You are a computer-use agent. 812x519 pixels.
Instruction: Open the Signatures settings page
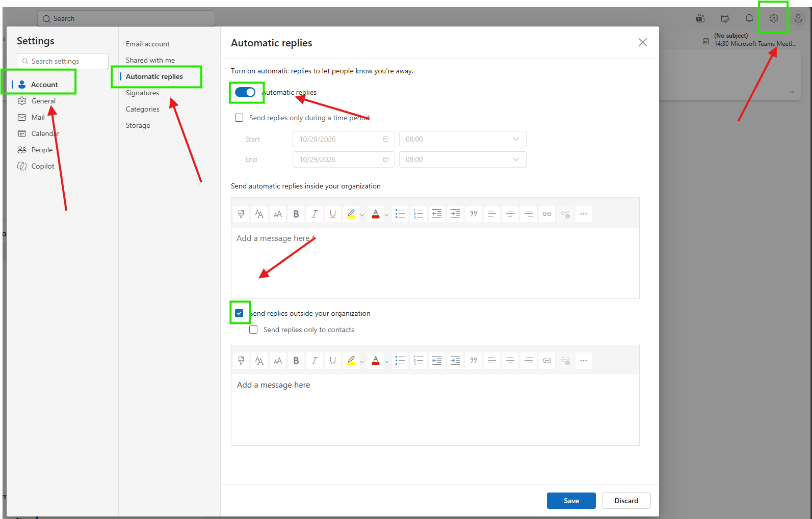[142, 93]
